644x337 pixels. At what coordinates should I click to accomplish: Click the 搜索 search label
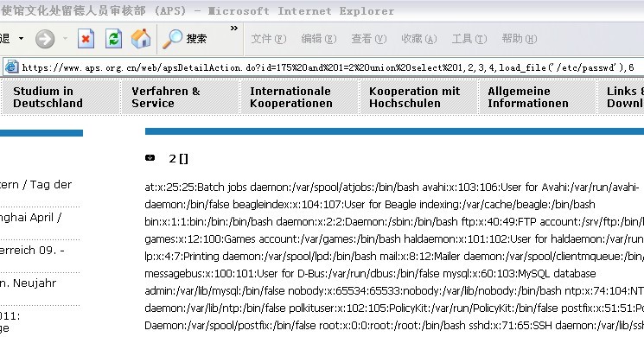196,39
